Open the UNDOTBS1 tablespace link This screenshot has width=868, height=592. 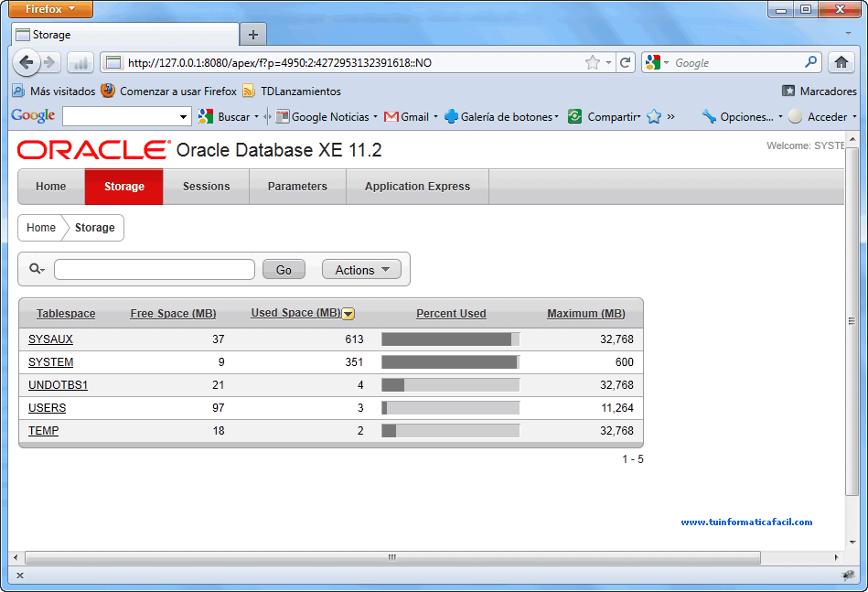point(58,385)
